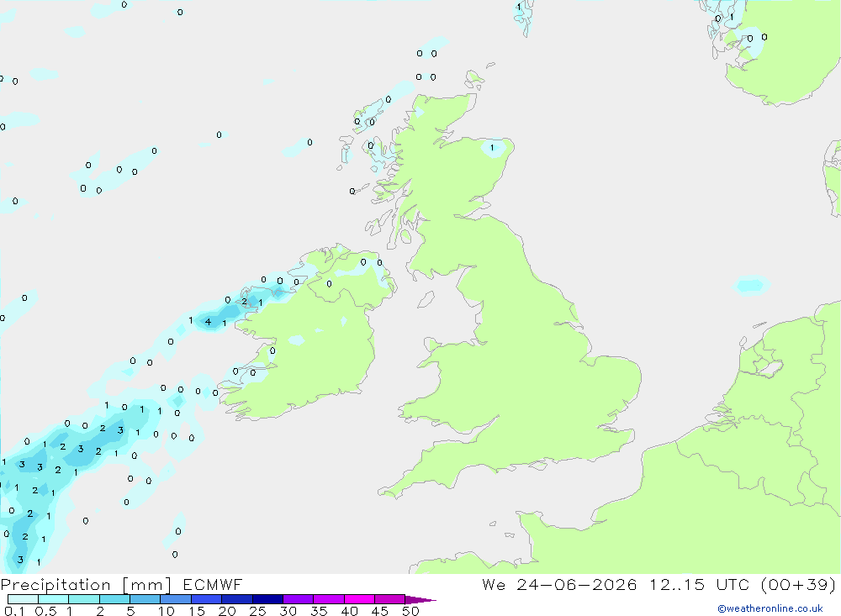Click the legend arrow tip above 50 mm
Screen dimensions: 841x616
tap(421, 600)
